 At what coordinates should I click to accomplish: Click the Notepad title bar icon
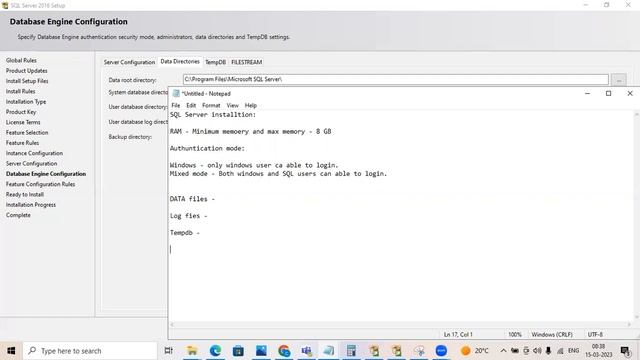(176, 93)
